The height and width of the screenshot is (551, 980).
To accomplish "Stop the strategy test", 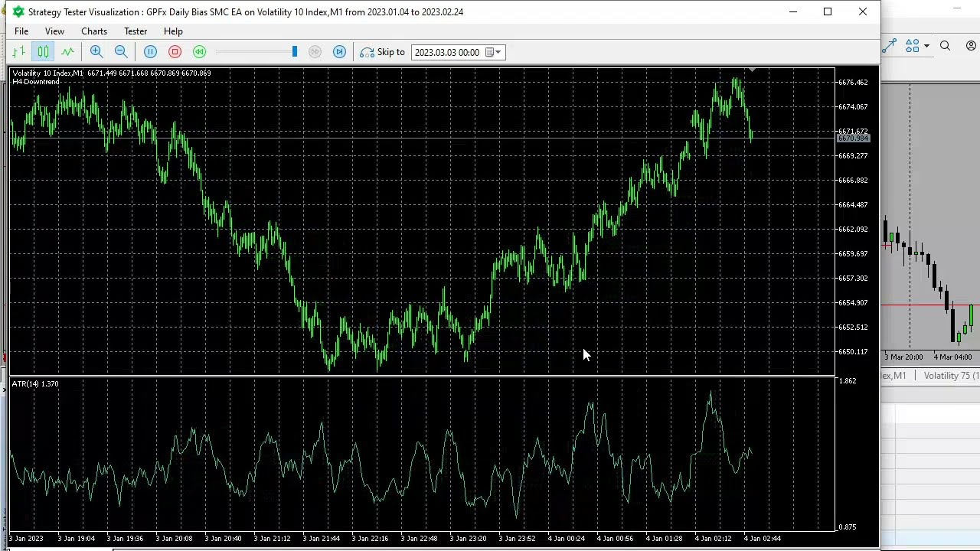I will coord(175,52).
